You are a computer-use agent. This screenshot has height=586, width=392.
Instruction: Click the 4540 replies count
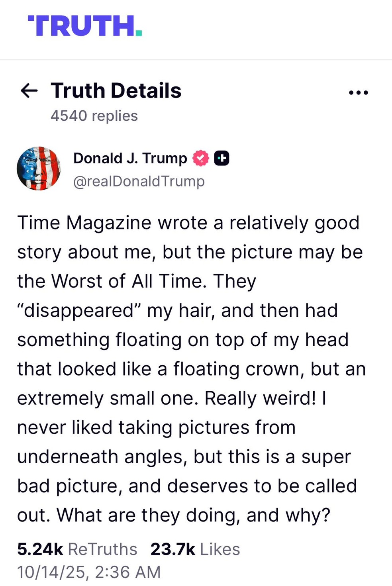94,116
